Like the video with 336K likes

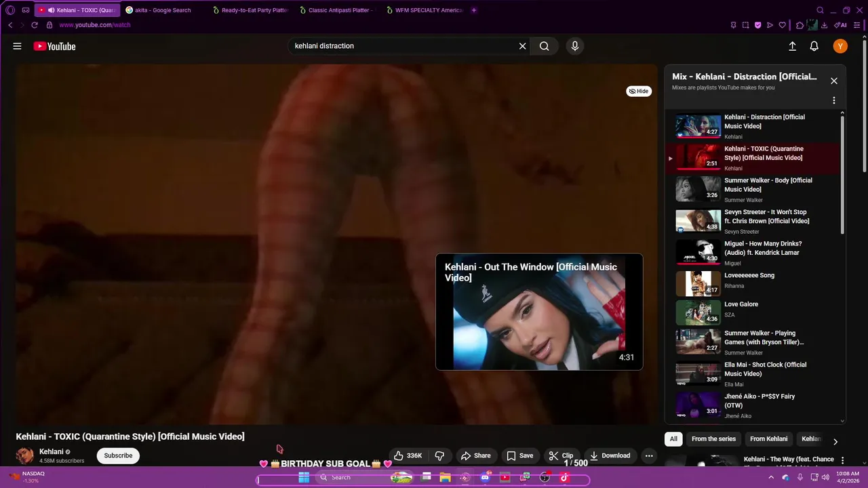click(x=408, y=455)
